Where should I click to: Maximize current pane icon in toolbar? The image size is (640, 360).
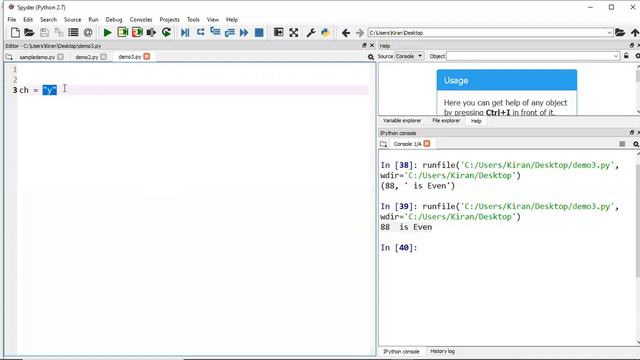(x=278, y=32)
